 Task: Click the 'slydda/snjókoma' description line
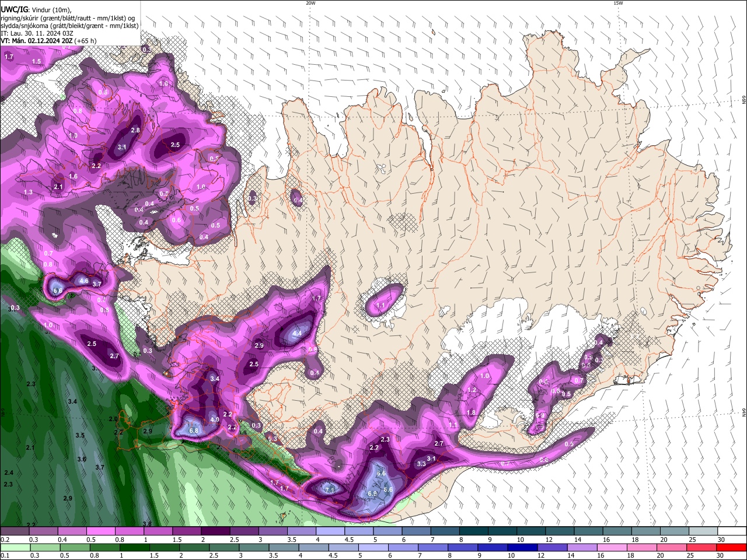tap(69, 26)
